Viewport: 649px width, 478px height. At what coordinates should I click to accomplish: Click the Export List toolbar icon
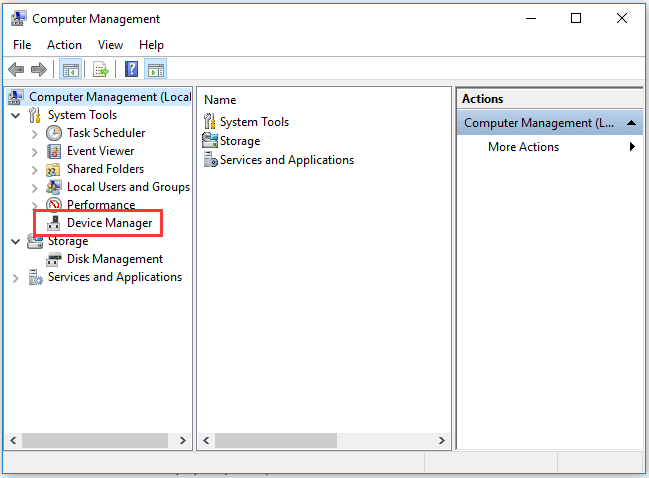tap(100, 69)
